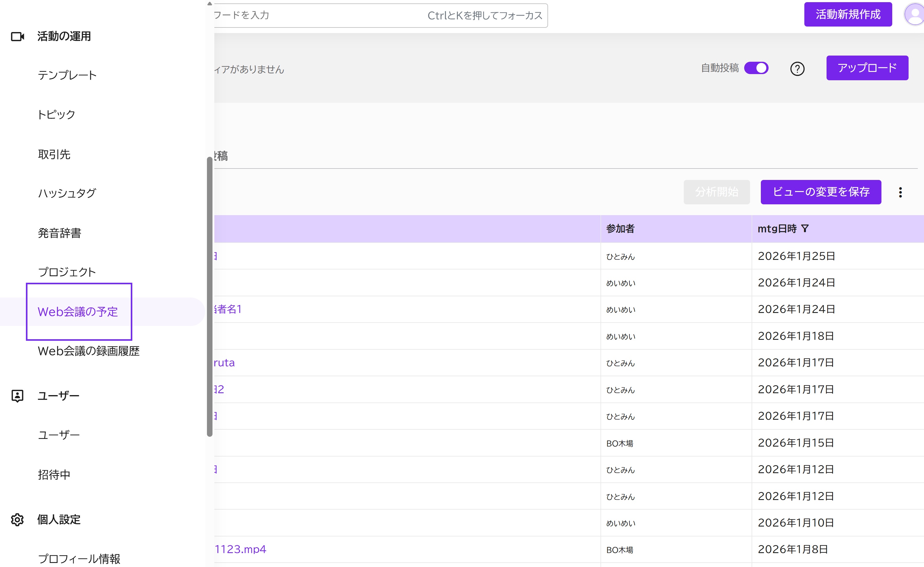The width and height of the screenshot is (924, 567).
Task: Open 招待中 in the sidebar
Action: pyautogui.click(x=54, y=475)
